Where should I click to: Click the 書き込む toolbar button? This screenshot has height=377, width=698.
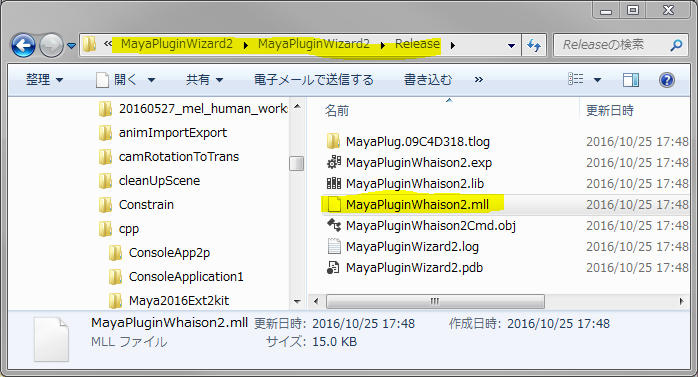click(x=427, y=80)
